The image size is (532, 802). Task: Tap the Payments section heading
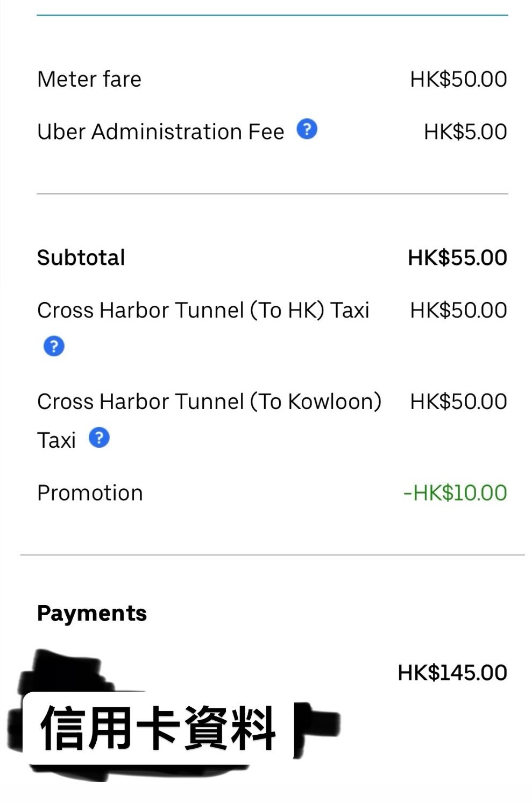[x=92, y=614]
